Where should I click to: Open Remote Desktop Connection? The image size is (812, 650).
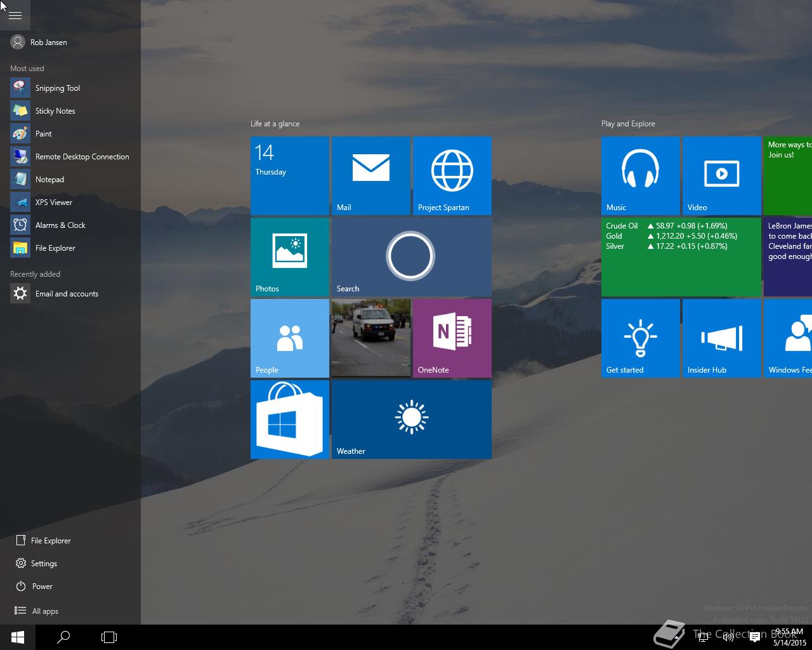(70, 157)
